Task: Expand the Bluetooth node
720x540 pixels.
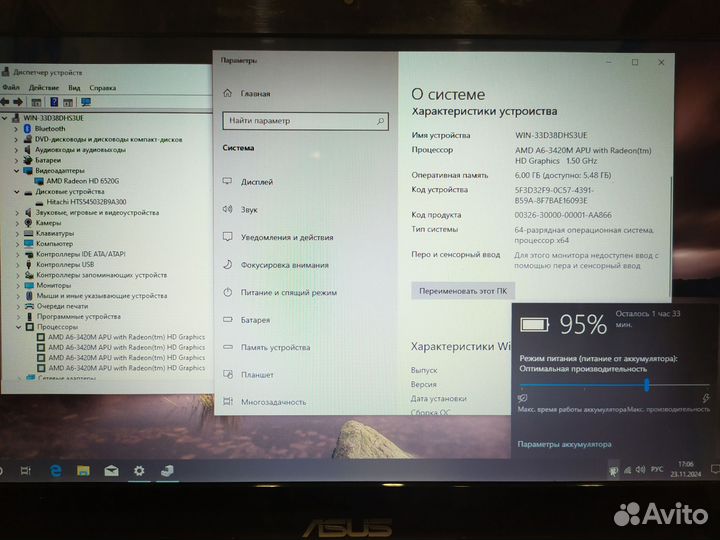Action: click(x=16, y=129)
